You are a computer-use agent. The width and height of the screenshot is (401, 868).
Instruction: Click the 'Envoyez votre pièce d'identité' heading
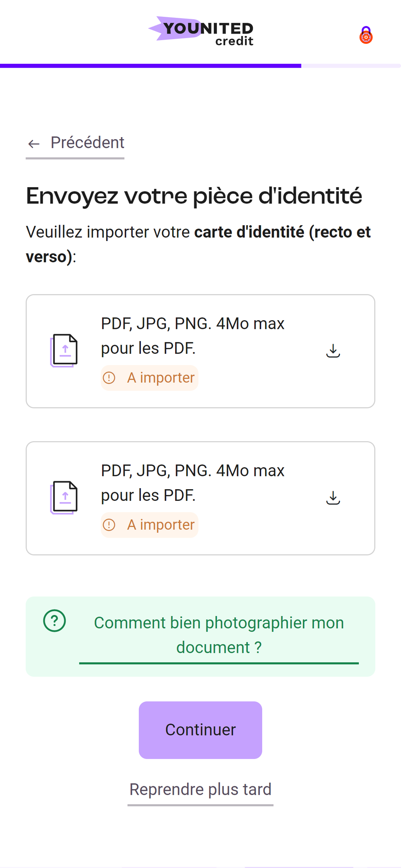pos(194,196)
